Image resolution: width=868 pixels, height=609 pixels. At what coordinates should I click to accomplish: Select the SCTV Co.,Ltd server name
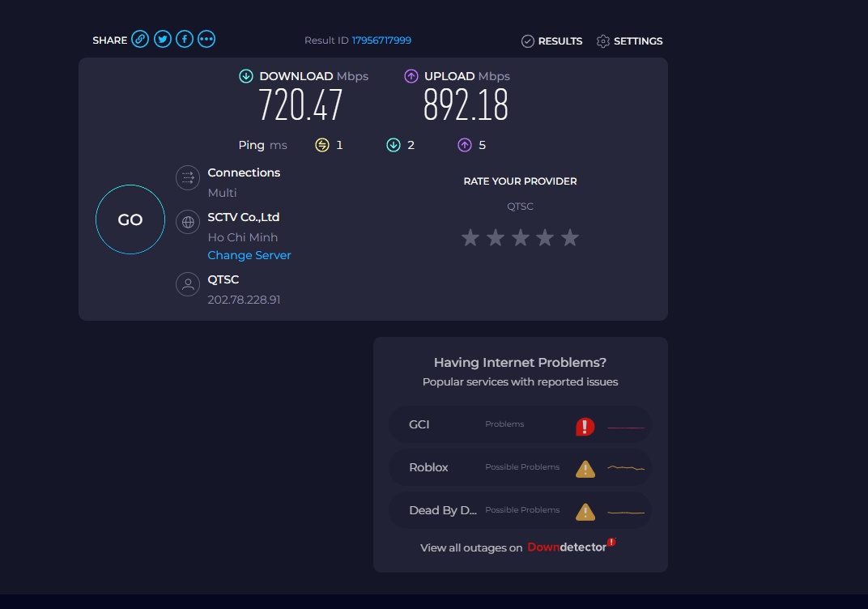[244, 217]
